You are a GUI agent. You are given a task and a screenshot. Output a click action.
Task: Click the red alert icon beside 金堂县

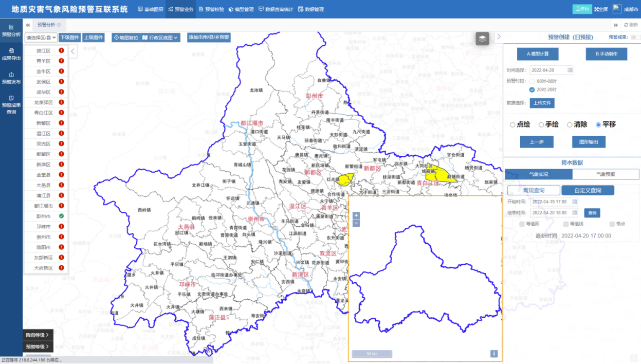tap(61, 175)
